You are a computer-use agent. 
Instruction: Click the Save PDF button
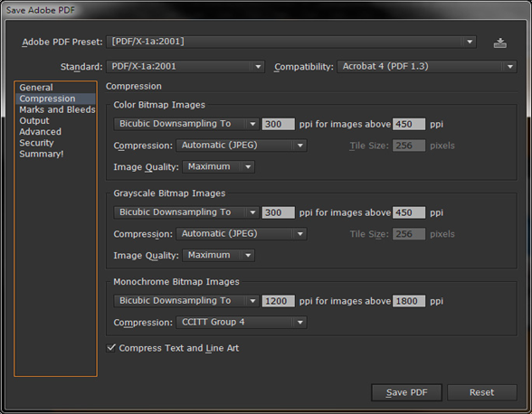406,392
